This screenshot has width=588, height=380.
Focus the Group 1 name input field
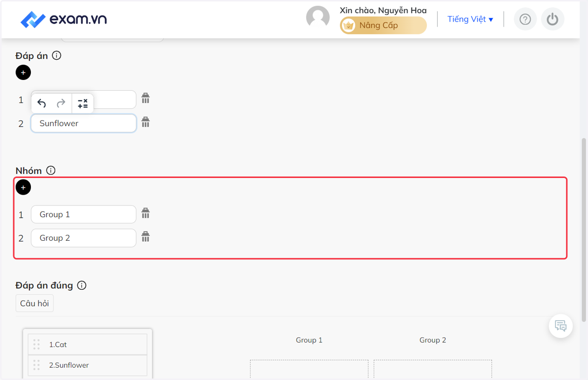click(x=83, y=214)
